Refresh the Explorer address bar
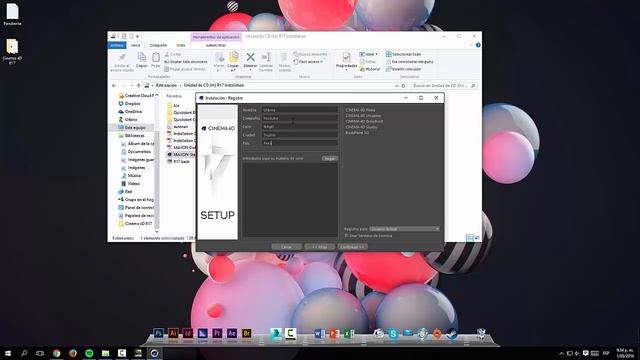 tap(403, 86)
